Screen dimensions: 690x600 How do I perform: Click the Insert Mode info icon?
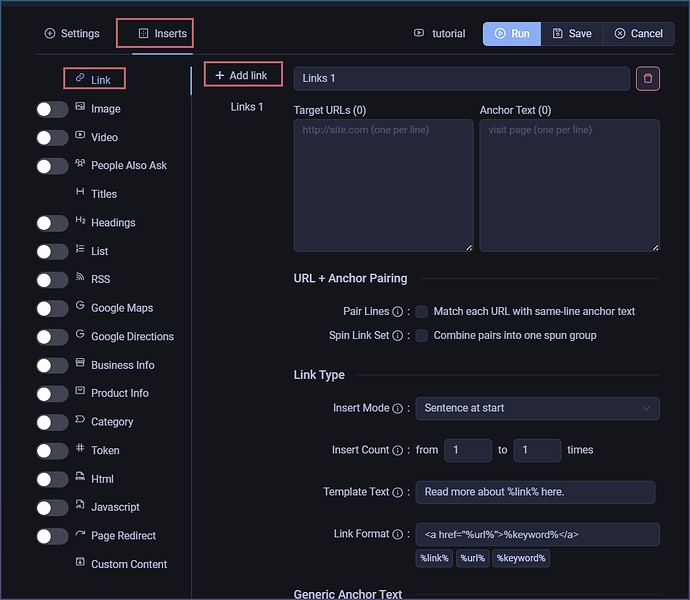(x=397, y=409)
